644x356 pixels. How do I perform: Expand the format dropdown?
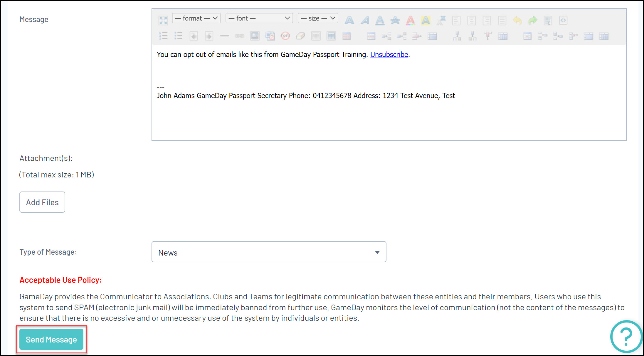[196, 18]
